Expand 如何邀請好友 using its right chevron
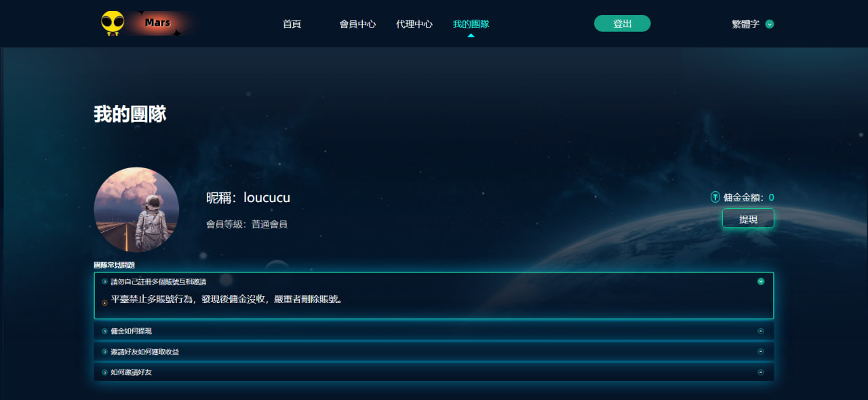The width and height of the screenshot is (868, 400). pyautogui.click(x=761, y=372)
